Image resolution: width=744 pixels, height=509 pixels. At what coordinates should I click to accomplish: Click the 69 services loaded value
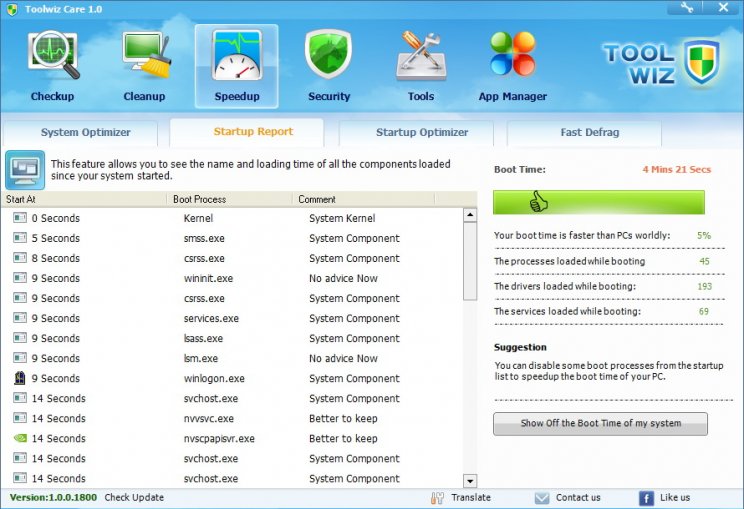coord(703,311)
